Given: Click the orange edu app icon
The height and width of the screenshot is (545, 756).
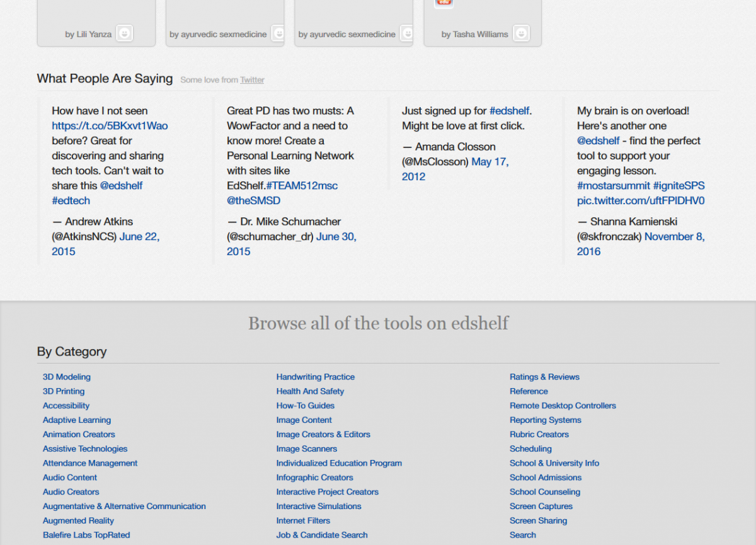Looking at the screenshot, I should 444,3.
